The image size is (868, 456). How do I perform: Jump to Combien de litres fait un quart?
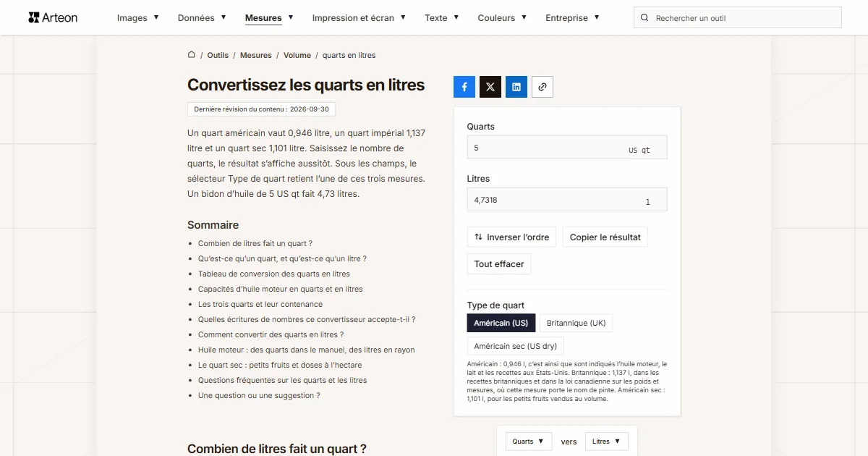(255, 243)
